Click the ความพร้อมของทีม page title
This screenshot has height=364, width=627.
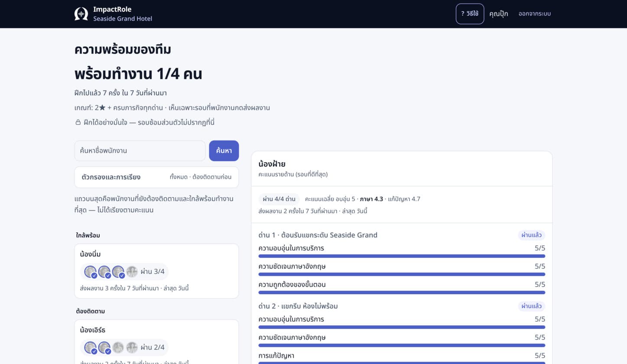tap(123, 50)
